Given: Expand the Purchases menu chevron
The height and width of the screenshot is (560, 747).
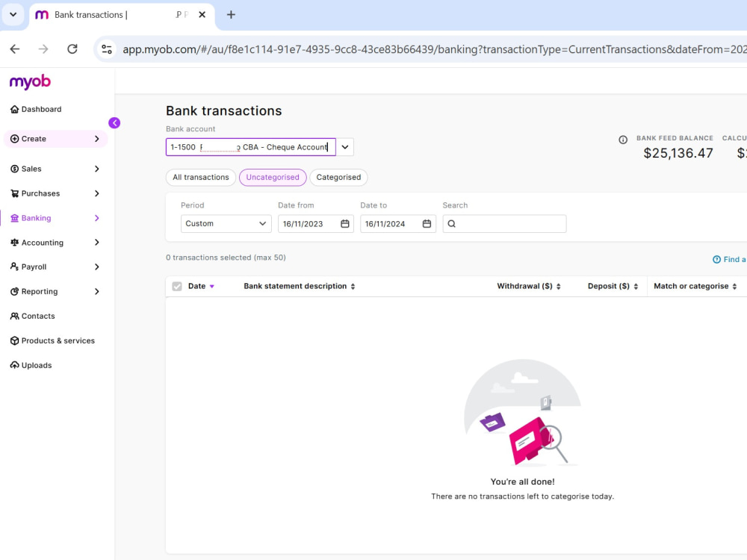Looking at the screenshot, I should 96,193.
